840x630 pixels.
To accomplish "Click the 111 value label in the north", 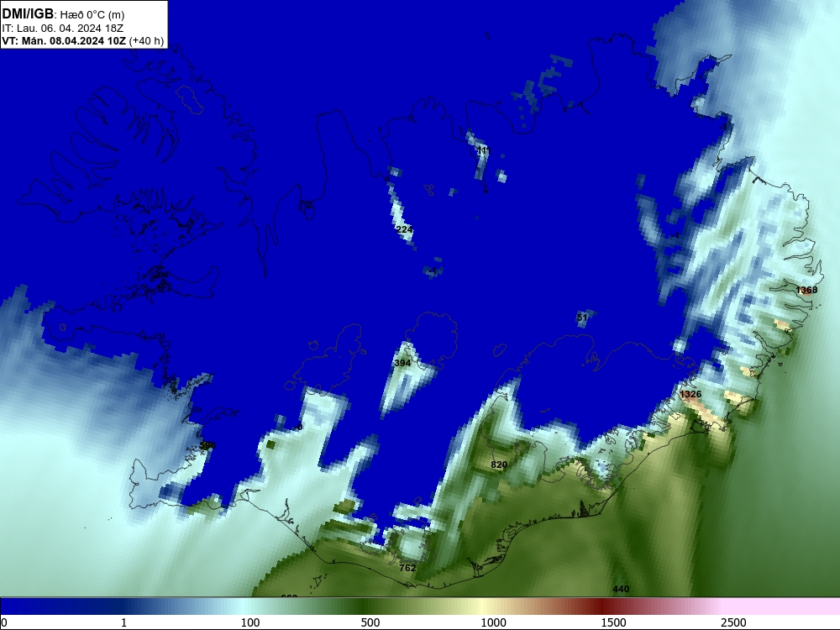I will (483, 150).
